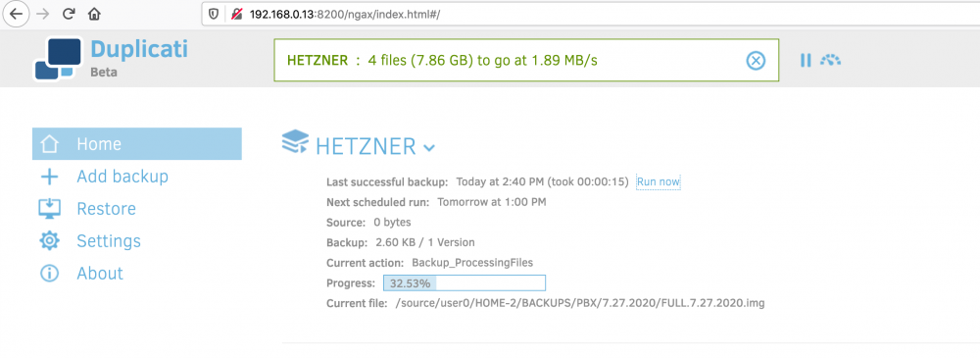The image size is (980, 358).
Task: Open the throttle speed gauge icon
Action: pos(831,60)
